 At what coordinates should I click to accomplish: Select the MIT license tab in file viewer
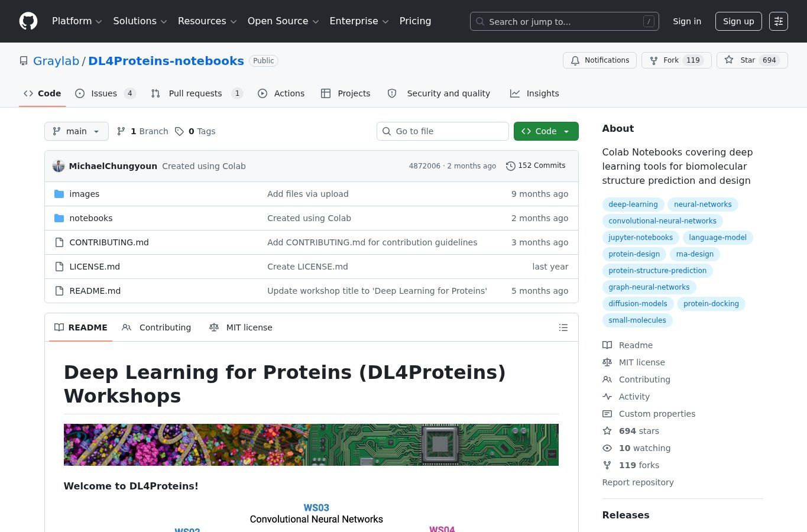[x=241, y=327]
